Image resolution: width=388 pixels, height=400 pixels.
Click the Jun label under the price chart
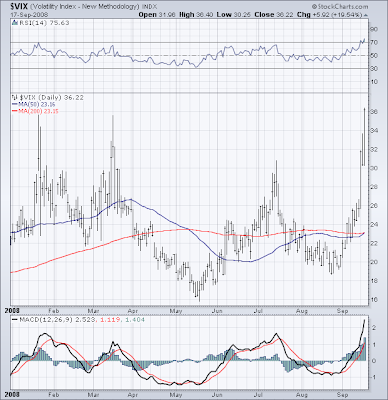[x=217, y=311]
